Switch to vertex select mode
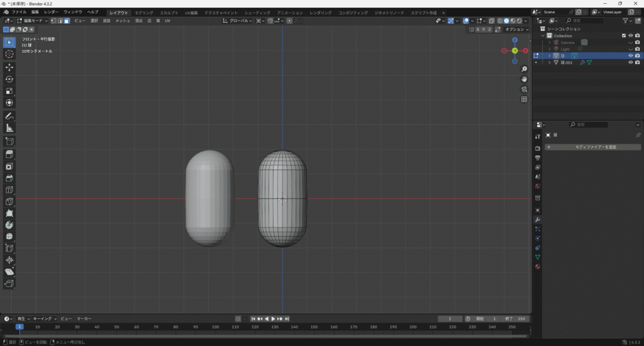 click(53, 21)
